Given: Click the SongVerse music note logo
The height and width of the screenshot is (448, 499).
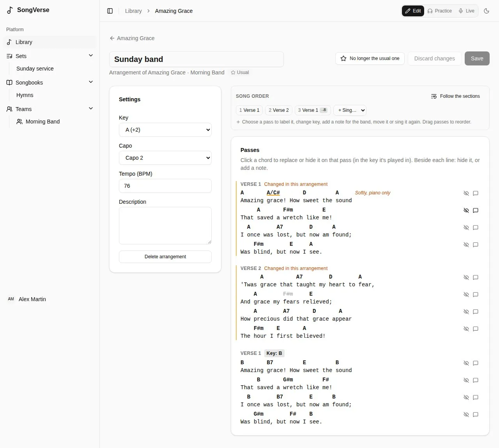Looking at the screenshot, I should click(10, 10).
